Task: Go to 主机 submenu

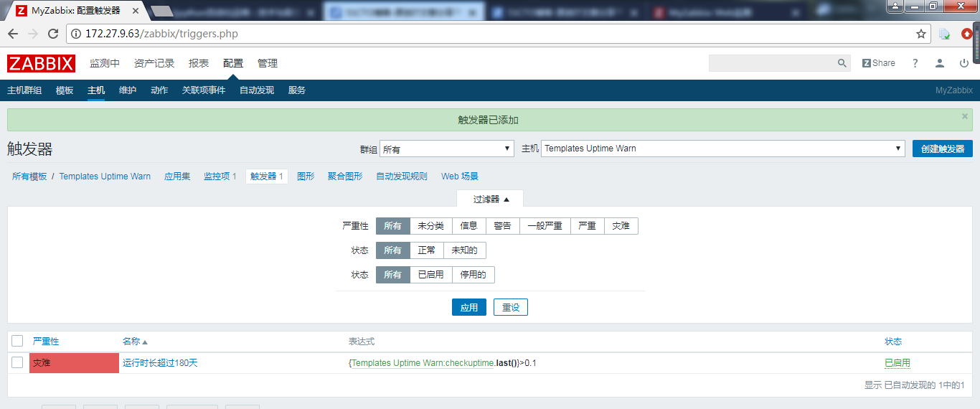Action: tap(96, 90)
